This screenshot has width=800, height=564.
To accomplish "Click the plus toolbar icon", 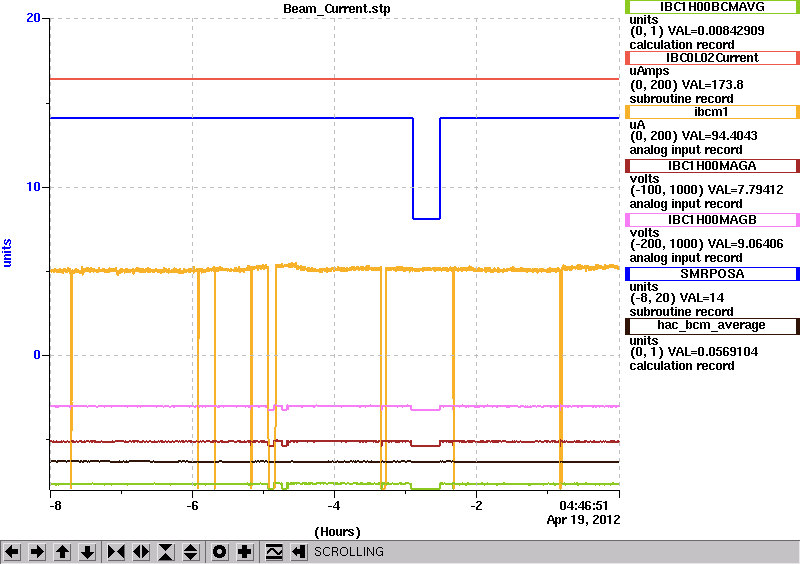I will pyautogui.click(x=245, y=552).
